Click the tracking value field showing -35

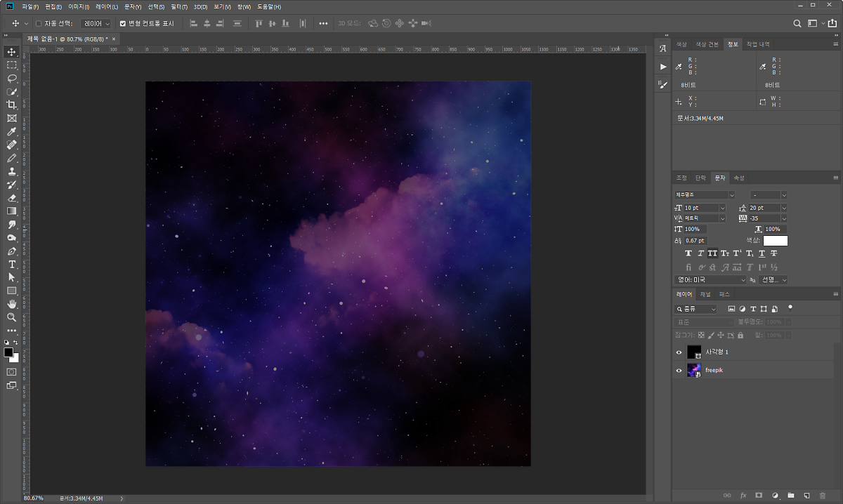pyautogui.click(x=763, y=218)
